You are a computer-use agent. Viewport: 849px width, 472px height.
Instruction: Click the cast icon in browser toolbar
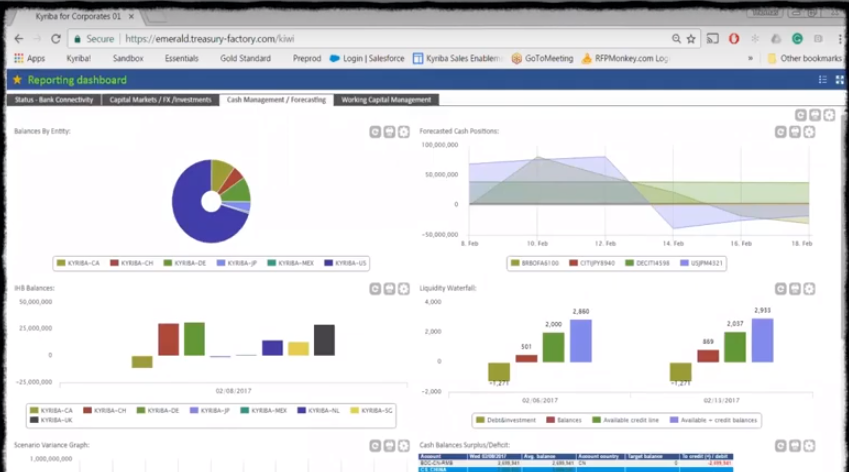713,38
